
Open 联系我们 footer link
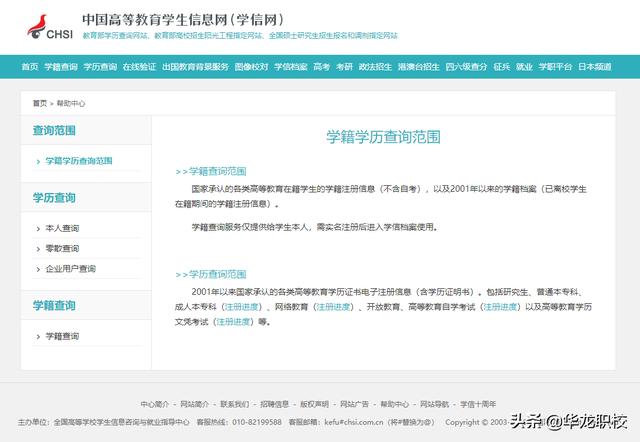coord(235,404)
